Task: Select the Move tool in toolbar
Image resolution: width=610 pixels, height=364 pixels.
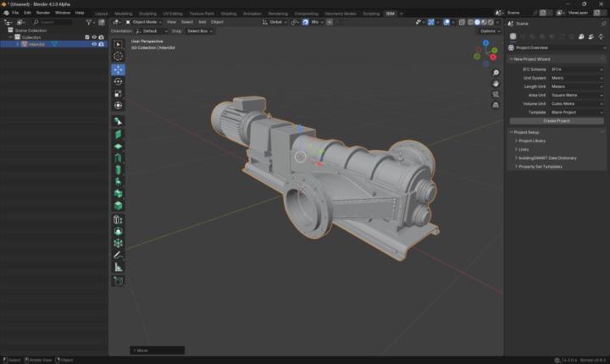Action: point(118,69)
